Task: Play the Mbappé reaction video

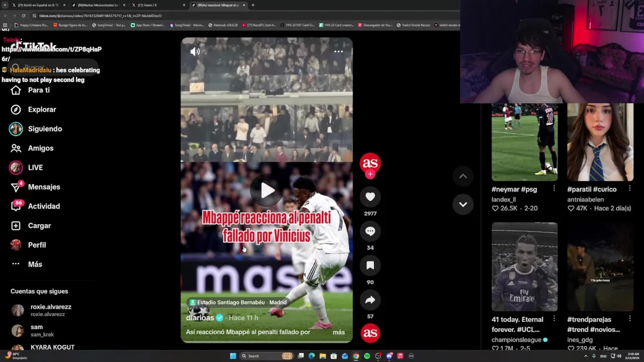Action: (x=267, y=191)
